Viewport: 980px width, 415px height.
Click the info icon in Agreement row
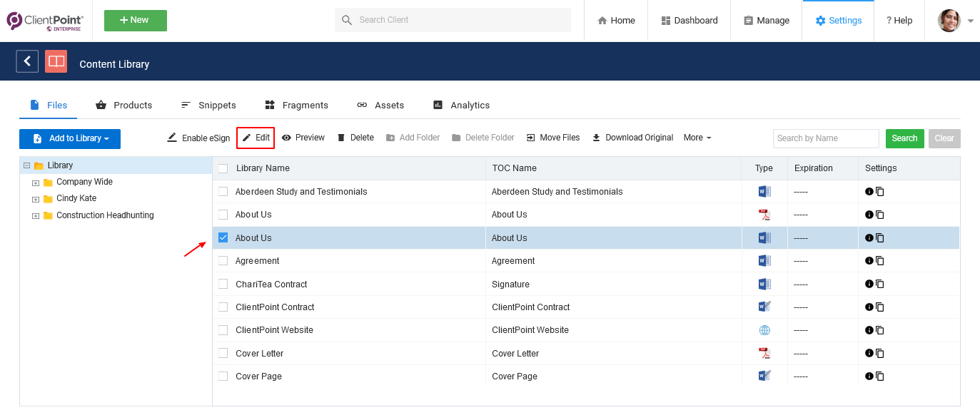click(x=869, y=261)
